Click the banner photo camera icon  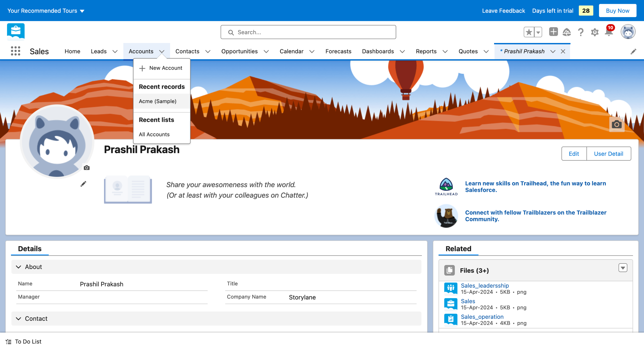(617, 124)
